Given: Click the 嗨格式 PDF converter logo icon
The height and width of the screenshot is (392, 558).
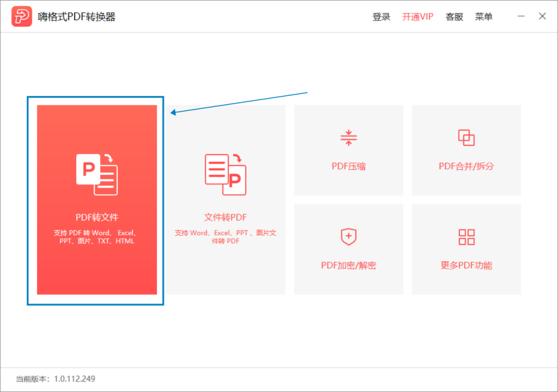Looking at the screenshot, I should (x=22, y=16).
